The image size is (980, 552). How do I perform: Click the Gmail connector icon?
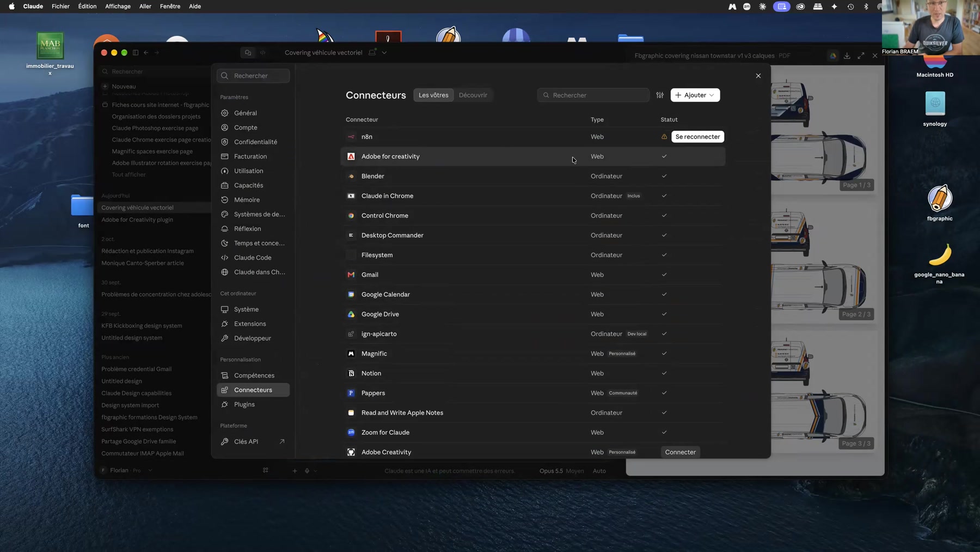click(351, 275)
